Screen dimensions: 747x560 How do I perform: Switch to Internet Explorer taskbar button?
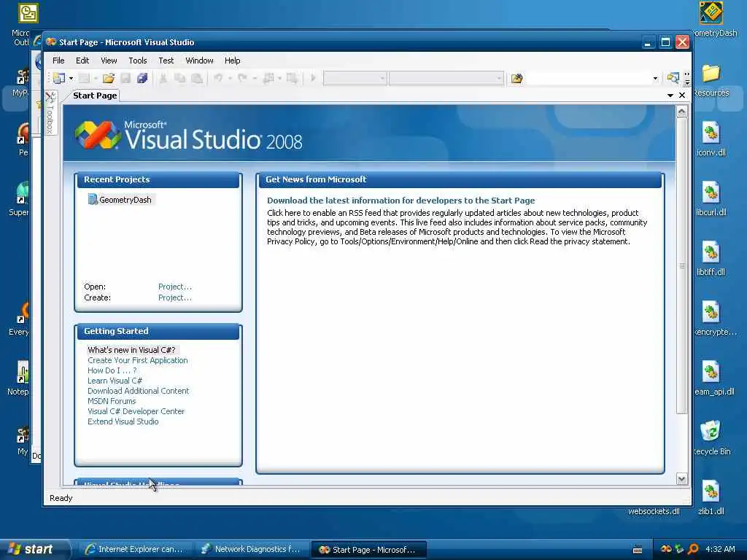[x=134, y=550]
